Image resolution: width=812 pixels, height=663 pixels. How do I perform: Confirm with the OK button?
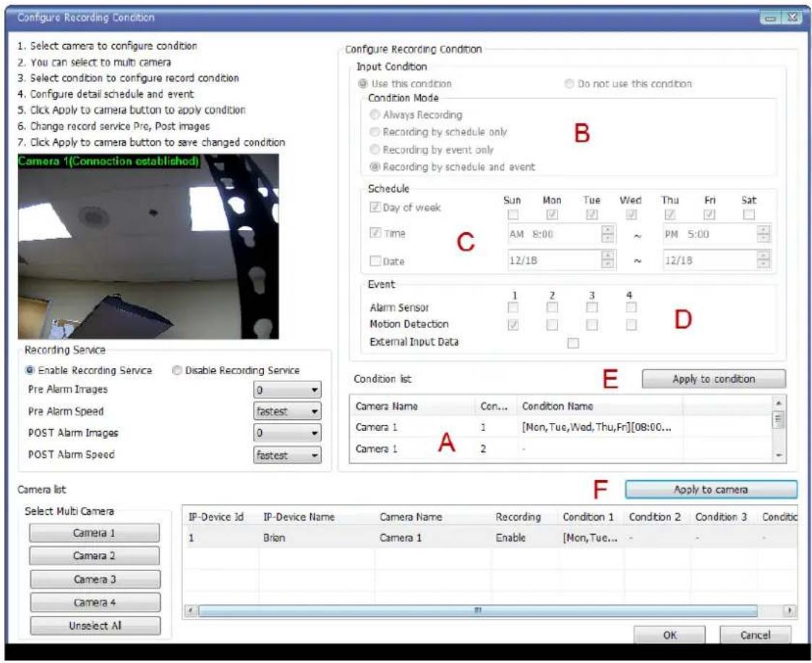[670, 635]
